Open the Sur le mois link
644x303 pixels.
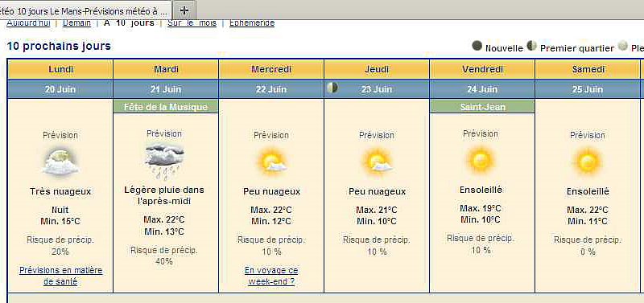click(192, 23)
